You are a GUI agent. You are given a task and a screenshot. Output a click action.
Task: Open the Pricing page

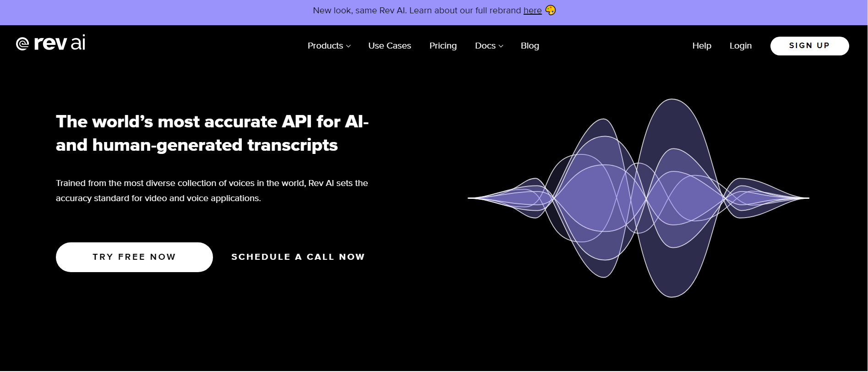click(x=443, y=46)
